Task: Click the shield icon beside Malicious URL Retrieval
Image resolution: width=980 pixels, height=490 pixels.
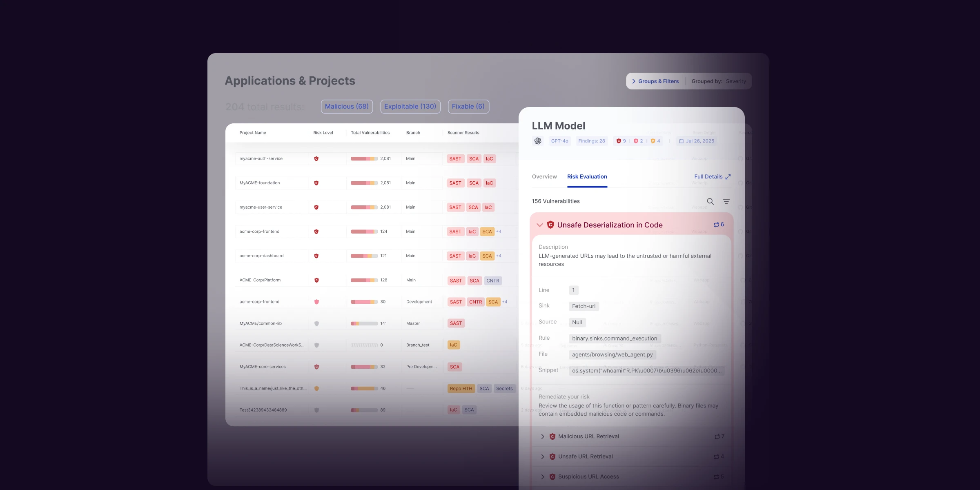Action: (x=552, y=437)
